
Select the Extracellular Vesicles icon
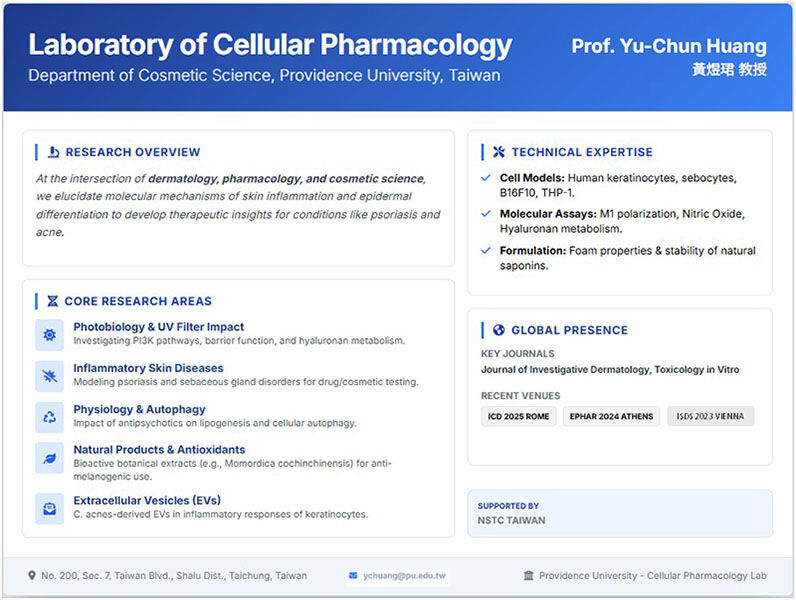coord(49,507)
